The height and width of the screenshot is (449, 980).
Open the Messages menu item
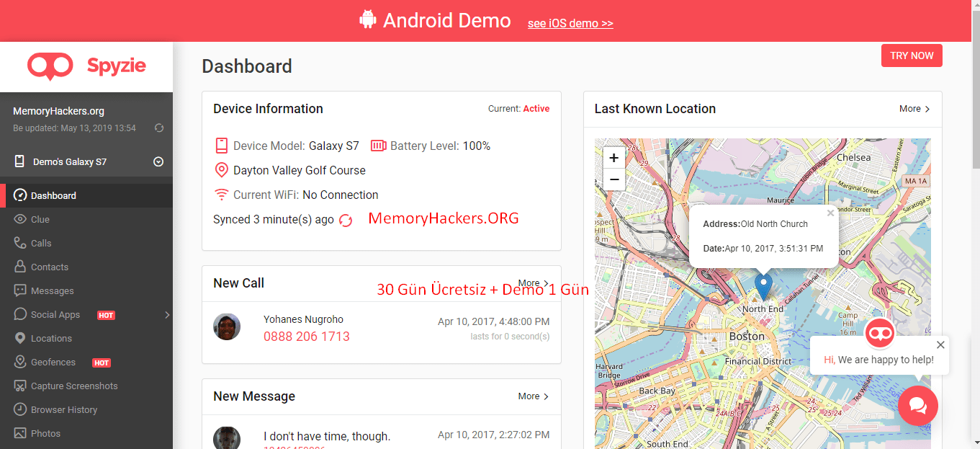point(86,290)
